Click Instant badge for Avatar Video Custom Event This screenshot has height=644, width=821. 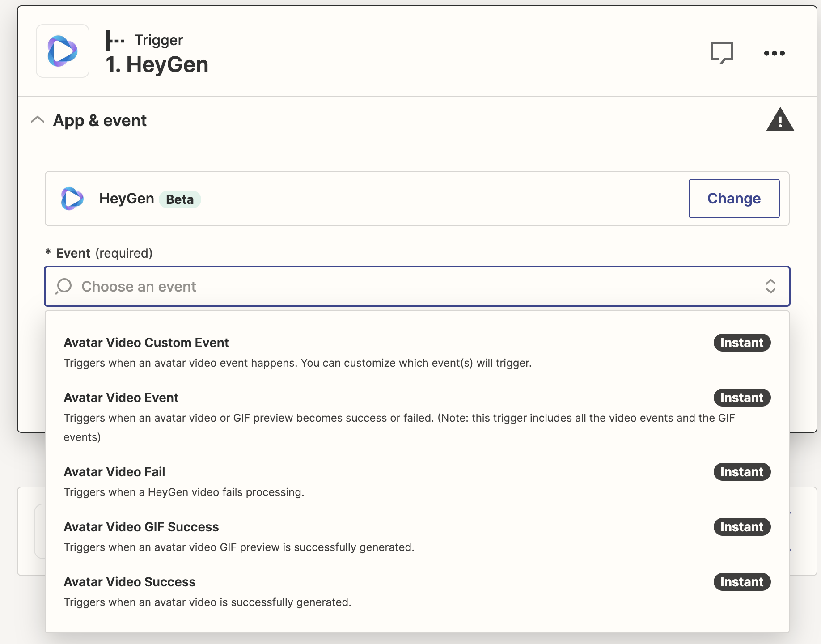pyautogui.click(x=742, y=343)
